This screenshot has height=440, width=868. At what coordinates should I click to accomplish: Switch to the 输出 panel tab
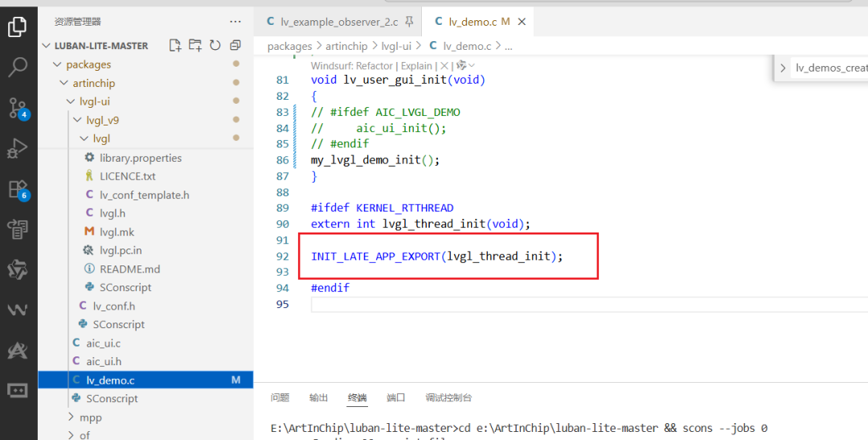(318, 397)
